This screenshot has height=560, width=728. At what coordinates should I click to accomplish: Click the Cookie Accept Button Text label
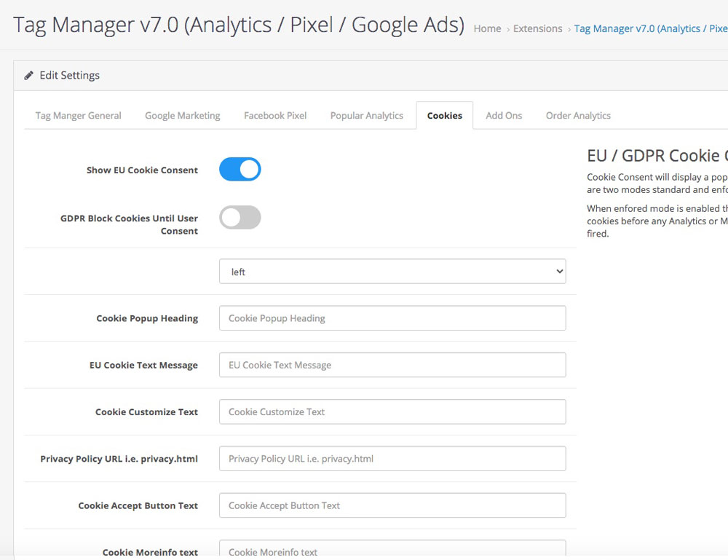[x=138, y=505]
